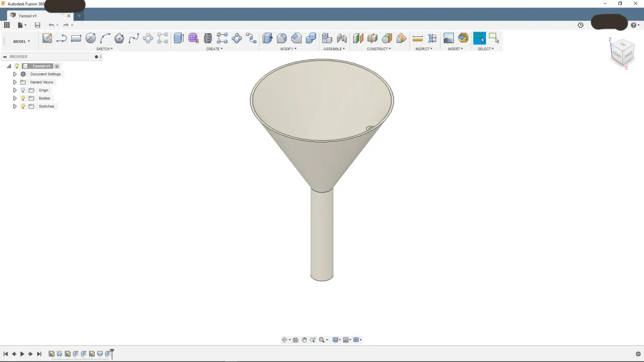The height and width of the screenshot is (362, 644).
Task: Select the Circle sketch tool
Action: (91, 38)
